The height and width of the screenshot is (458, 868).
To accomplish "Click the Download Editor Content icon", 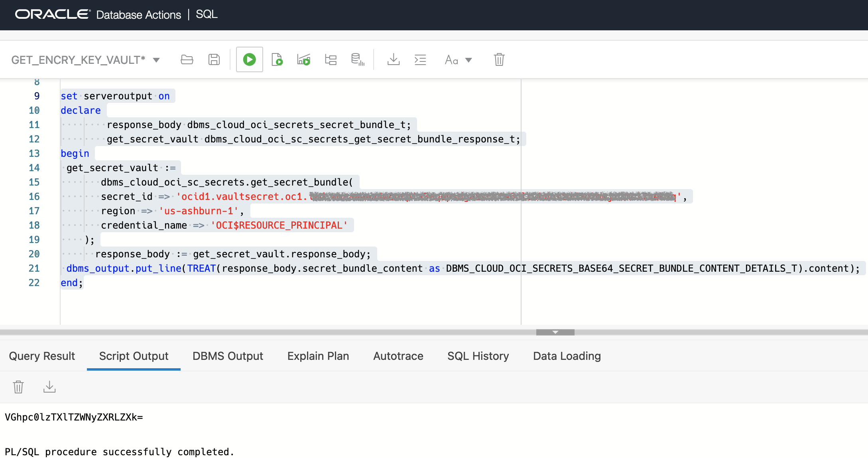I will (393, 60).
